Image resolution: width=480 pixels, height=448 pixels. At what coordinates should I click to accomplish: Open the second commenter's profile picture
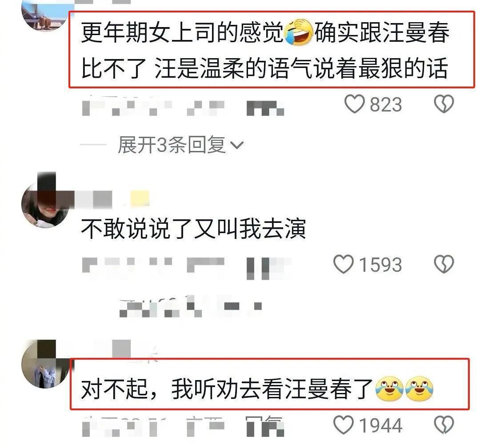(x=46, y=204)
